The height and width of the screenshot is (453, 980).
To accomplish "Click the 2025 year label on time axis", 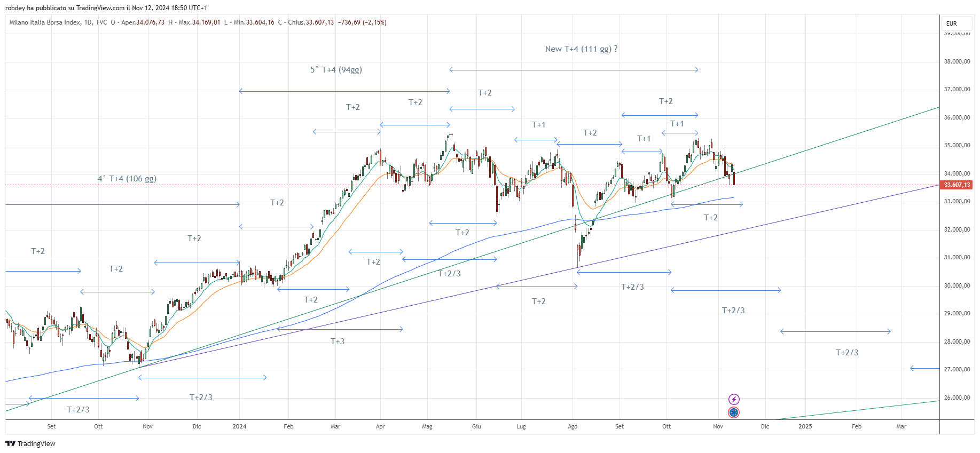I will coord(805,426).
